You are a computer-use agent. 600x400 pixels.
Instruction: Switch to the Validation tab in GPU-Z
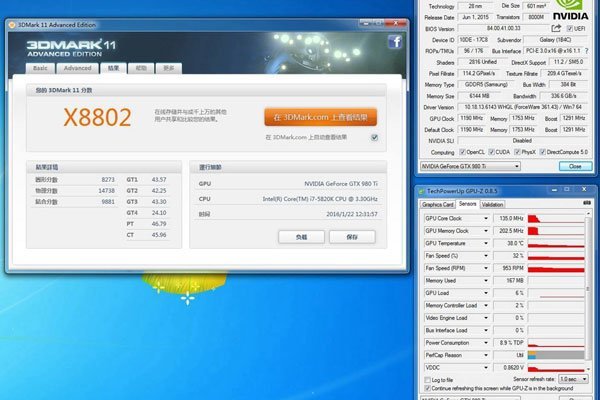[x=492, y=204]
